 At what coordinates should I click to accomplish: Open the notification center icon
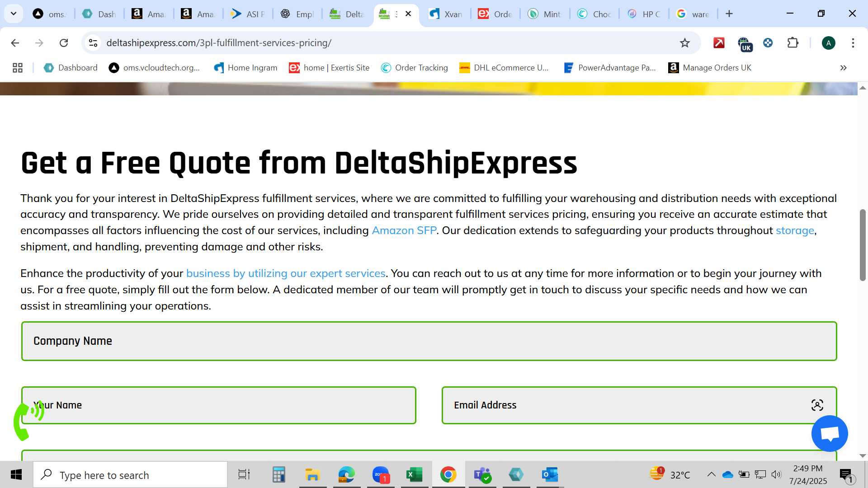point(846,475)
